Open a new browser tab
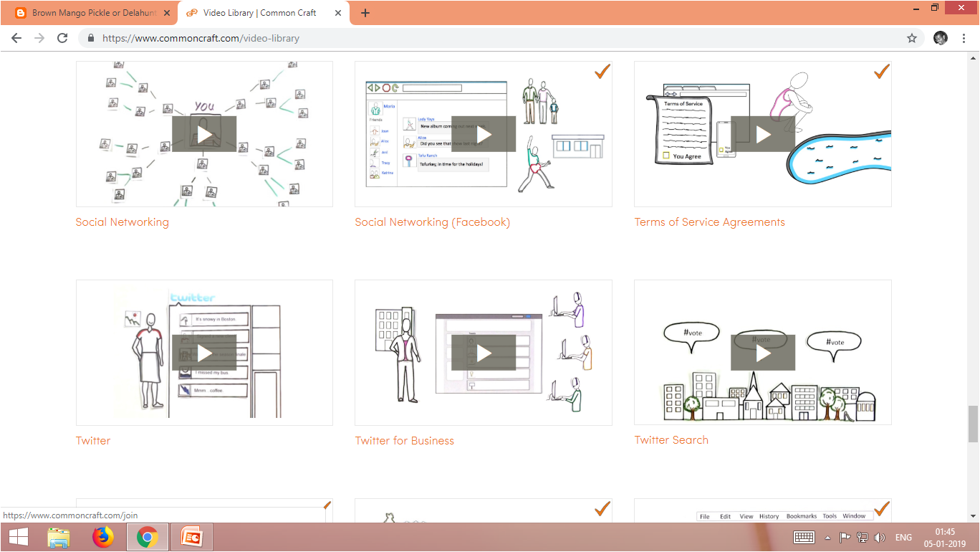 point(365,13)
